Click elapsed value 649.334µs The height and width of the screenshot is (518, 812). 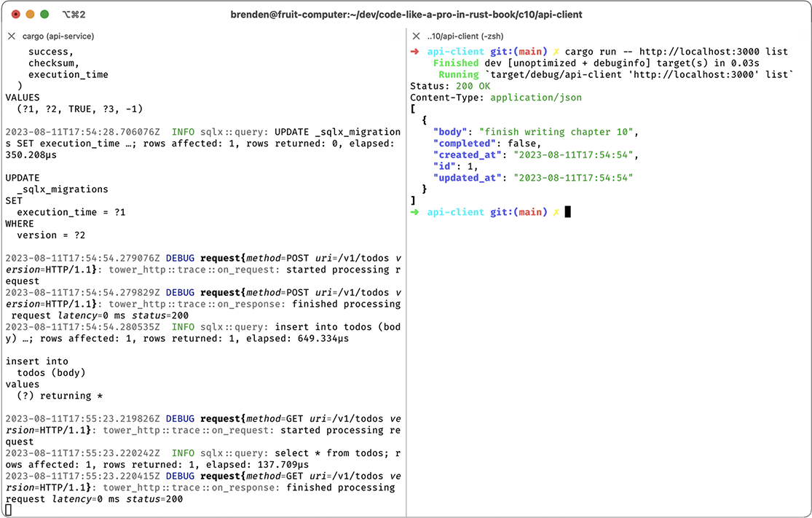tap(323, 338)
